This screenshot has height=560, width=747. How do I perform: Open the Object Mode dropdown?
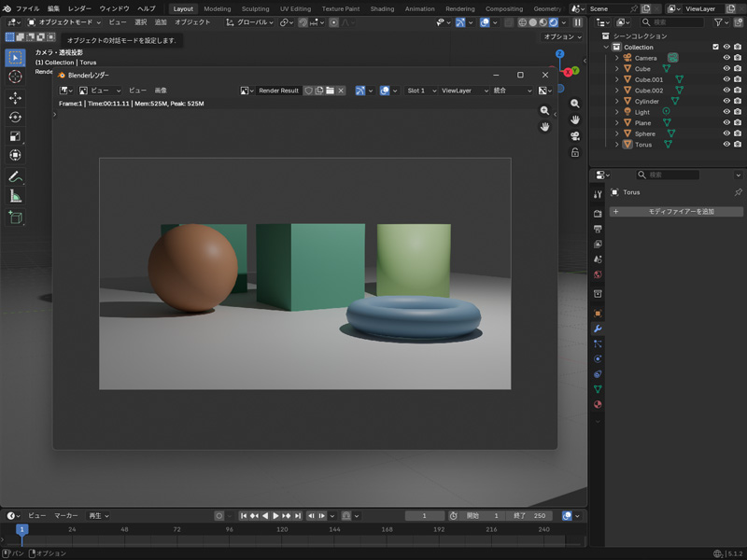(63, 22)
